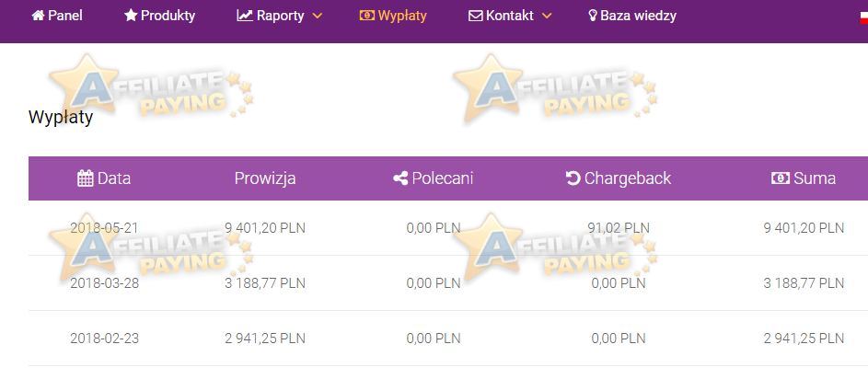This screenshot has height=379, width=868.
Task: Click the 2 941,25 PLN Suma value
Action: point(804,338)
